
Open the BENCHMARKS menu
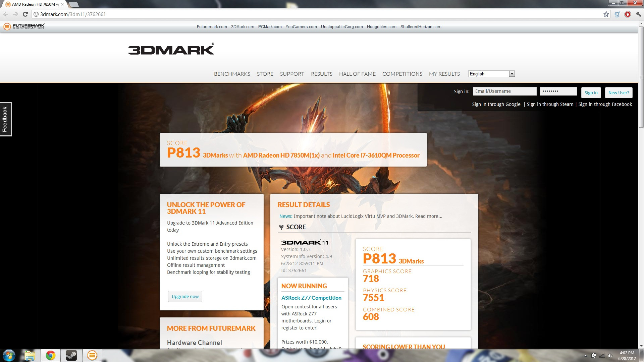click(232, 74)
